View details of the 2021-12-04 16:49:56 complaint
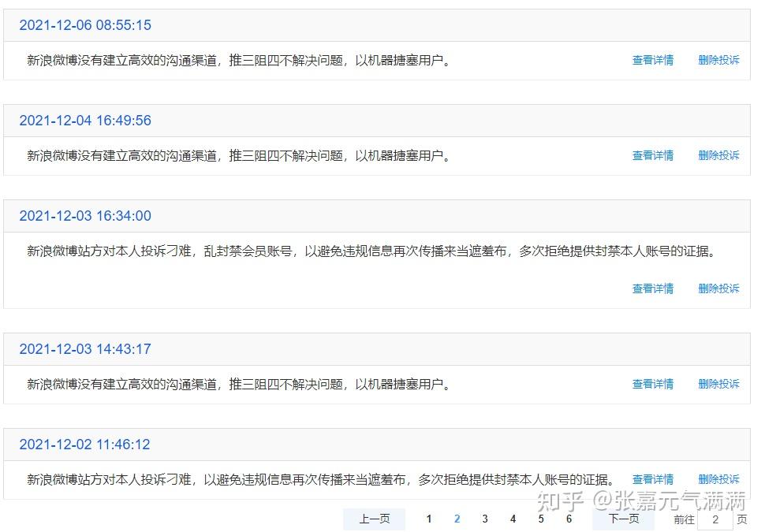765x532 pixels. [x=652, y=155]
